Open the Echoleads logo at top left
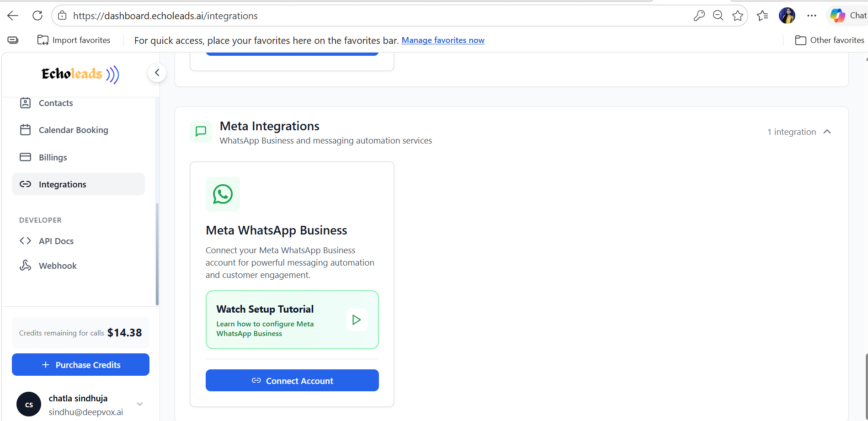 coord(80,74)
